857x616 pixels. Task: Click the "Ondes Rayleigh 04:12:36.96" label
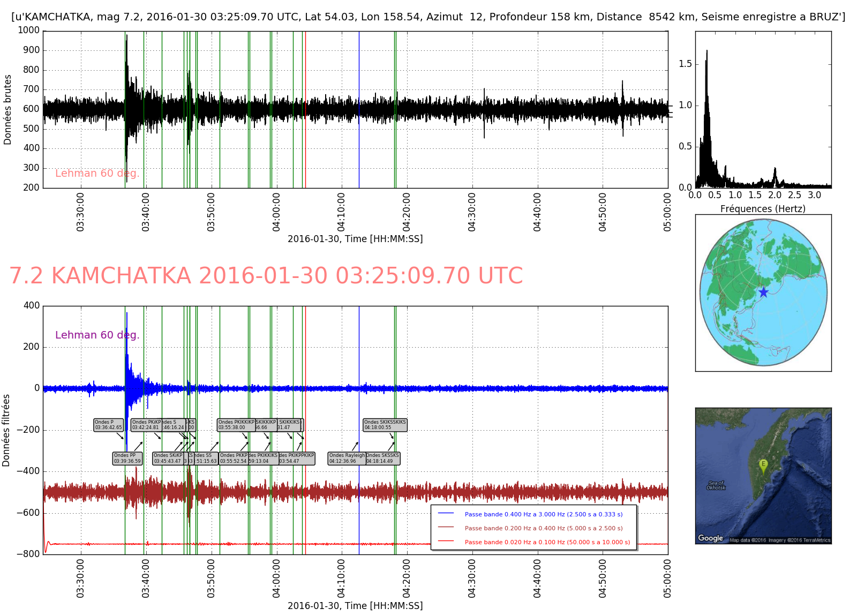347,459
